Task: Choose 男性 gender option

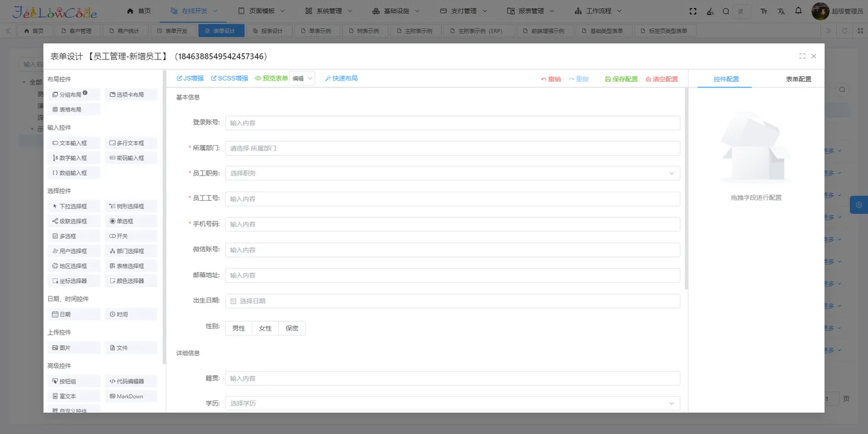Action: point(239,329)
